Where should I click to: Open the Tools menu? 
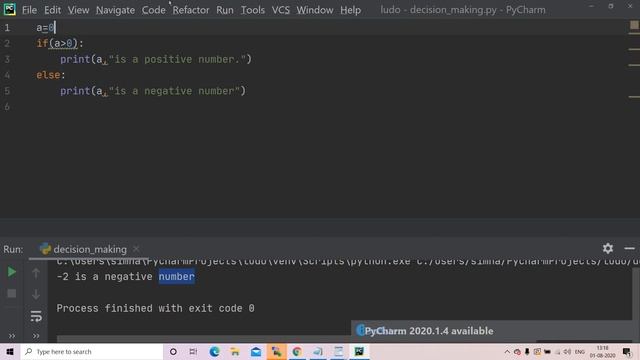(252, 10)
